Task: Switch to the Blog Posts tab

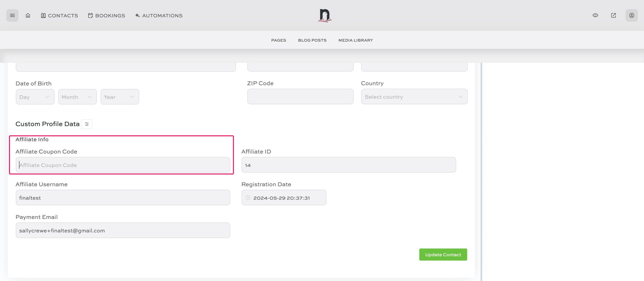Action: 312,40
